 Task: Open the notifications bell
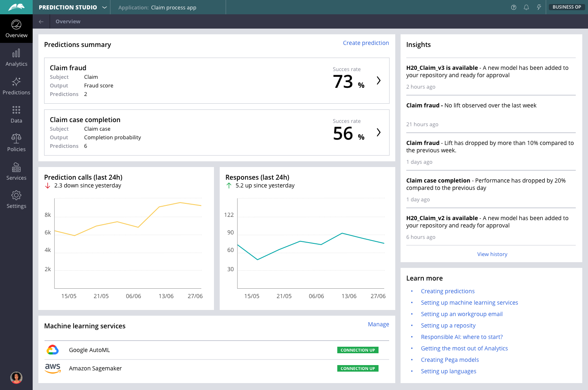(526, 7)
